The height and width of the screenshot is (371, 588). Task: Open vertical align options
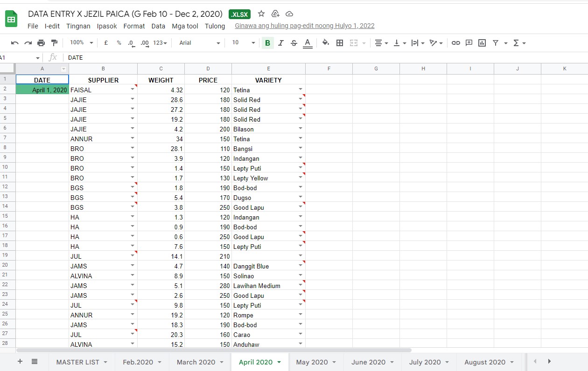pyautogui.click(x=399, y=43)
